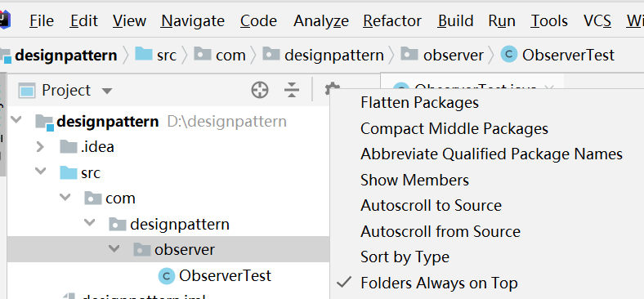Toggle Compact Middle Packages option

[454, 129]
